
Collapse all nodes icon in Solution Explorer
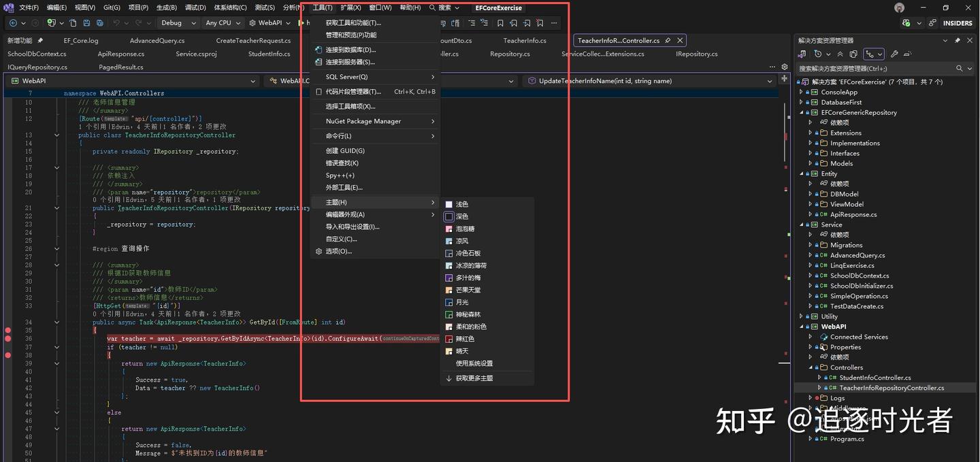(x=840, y=54)
